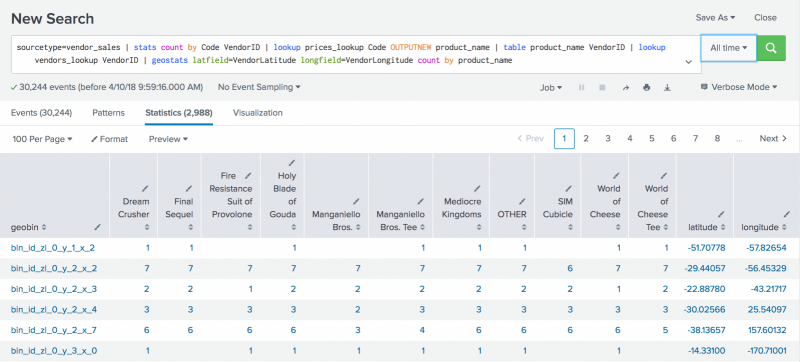This screenshot has height=362, width=800.
Task: Go to results page 8
Action: point(717,139)
